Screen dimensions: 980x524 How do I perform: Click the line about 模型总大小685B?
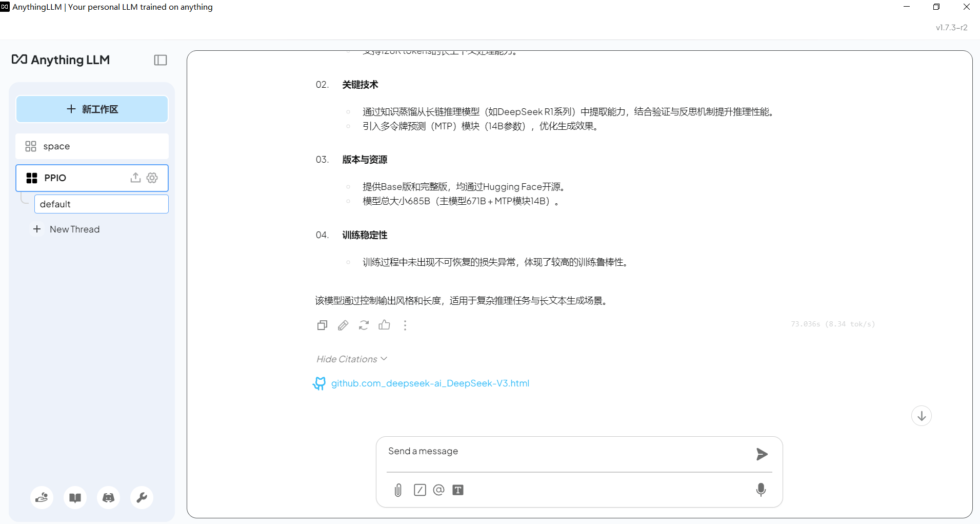tap(461, 201)
